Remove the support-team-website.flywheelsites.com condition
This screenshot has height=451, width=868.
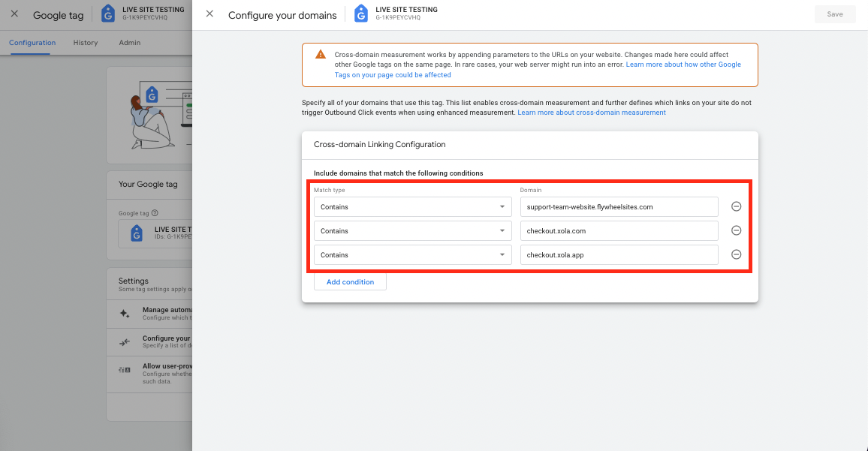737,206
